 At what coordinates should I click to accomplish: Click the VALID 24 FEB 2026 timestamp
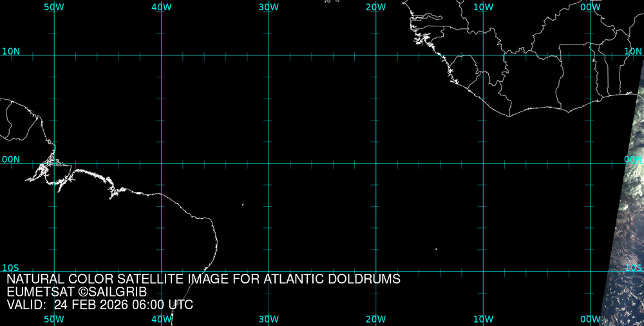click(x=100, y=305)
